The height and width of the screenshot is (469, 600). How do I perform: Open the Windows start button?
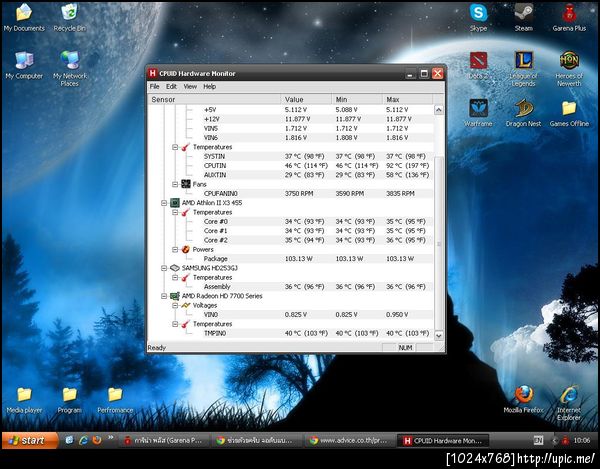[30, 440]
